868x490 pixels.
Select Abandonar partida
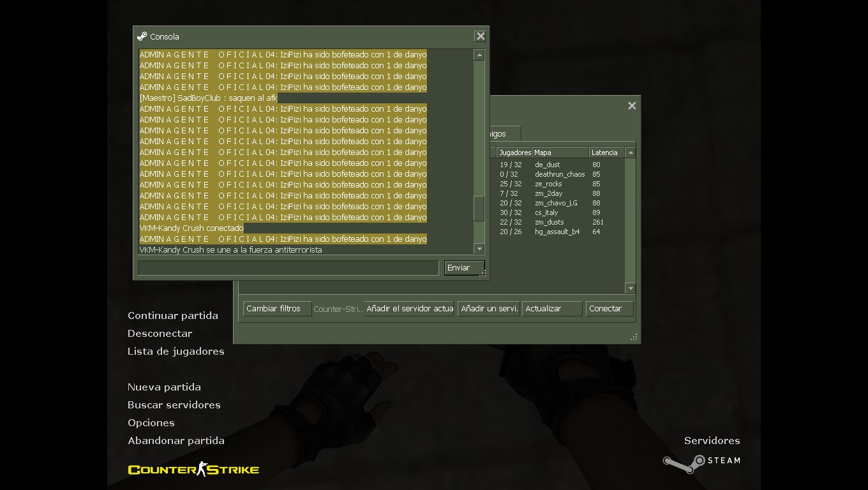[x=176, y=441]
